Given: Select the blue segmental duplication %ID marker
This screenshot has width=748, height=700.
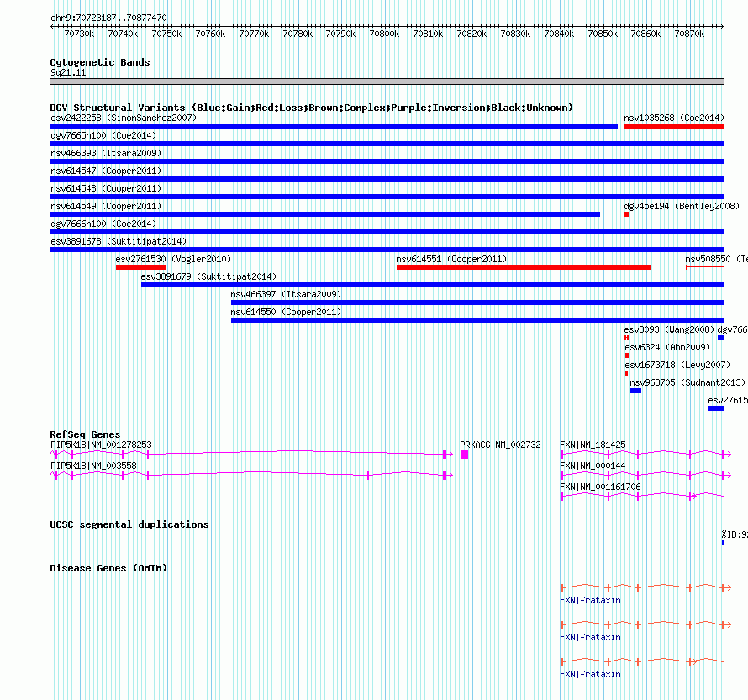Looking at the screenshot, I should 723,543.
